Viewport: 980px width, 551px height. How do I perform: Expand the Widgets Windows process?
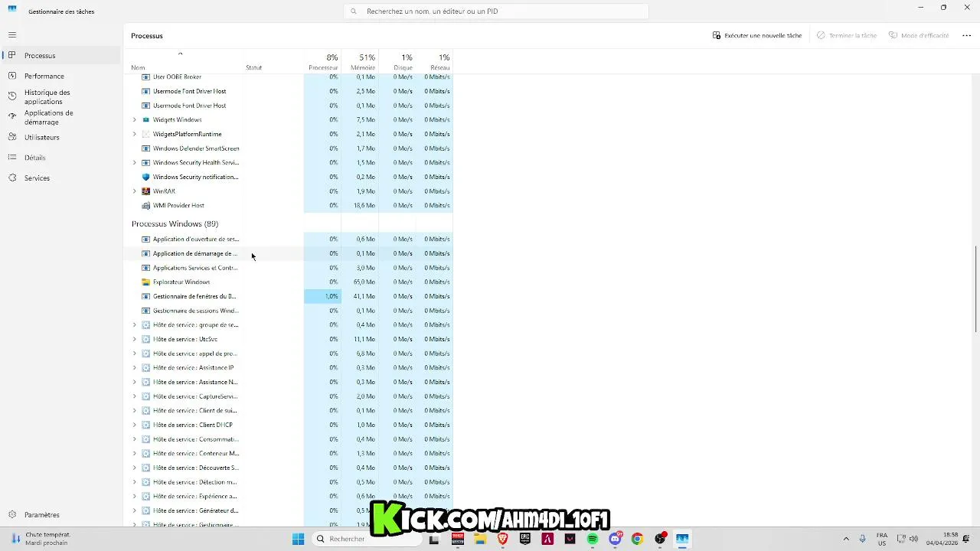pos(135,119)
